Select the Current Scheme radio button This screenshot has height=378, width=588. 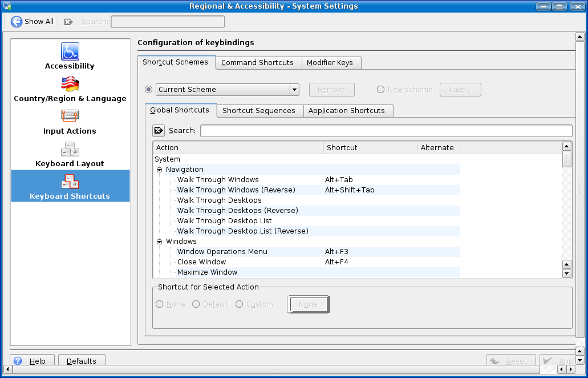149,90
